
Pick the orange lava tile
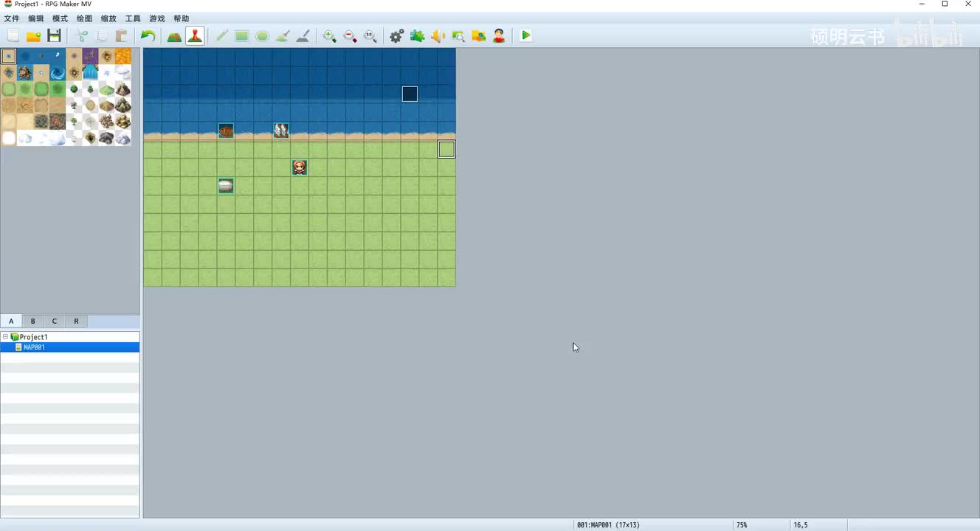point(123,56)
